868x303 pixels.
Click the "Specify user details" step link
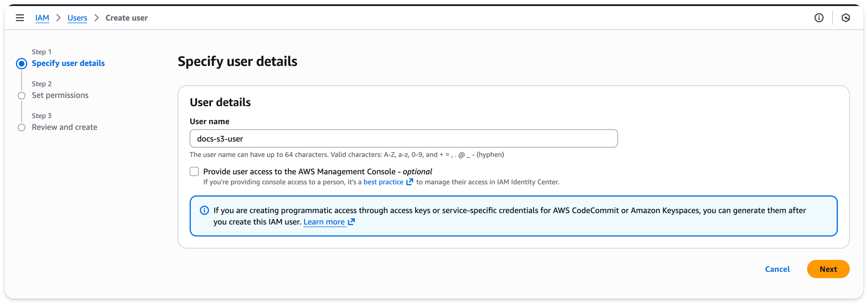click(68, 63)
